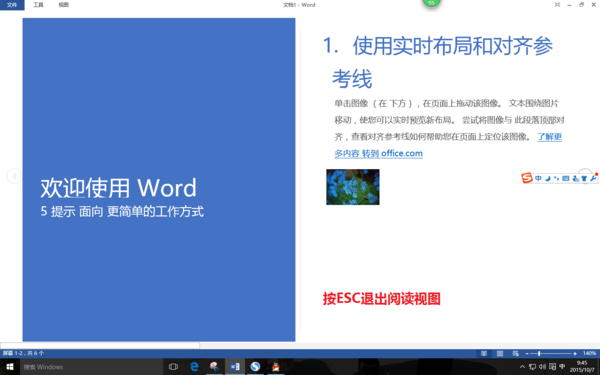Open Sogou skin shirt icon

584,178
